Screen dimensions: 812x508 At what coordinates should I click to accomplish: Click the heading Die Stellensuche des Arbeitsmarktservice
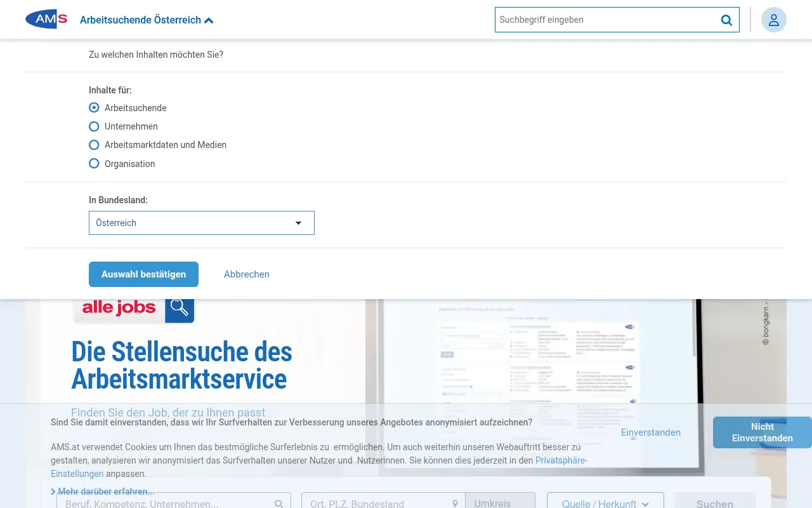coord(182,365)
